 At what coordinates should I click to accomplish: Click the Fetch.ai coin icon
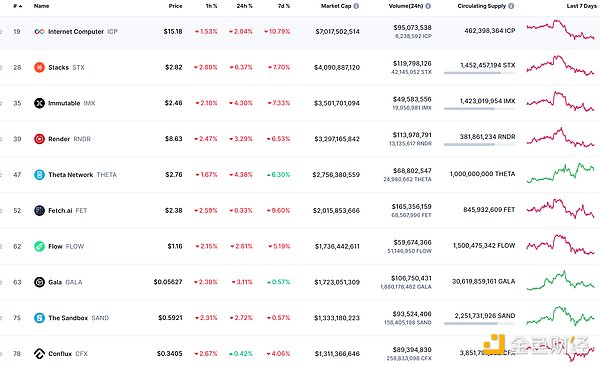click(39, 211)
